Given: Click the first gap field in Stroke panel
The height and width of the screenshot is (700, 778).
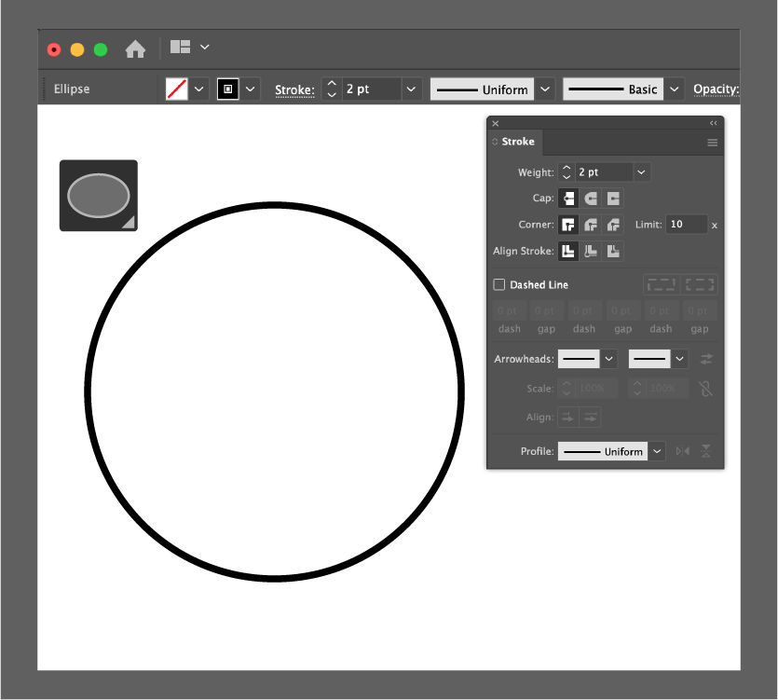Looking at the screenshot, I should pos(546,310).
